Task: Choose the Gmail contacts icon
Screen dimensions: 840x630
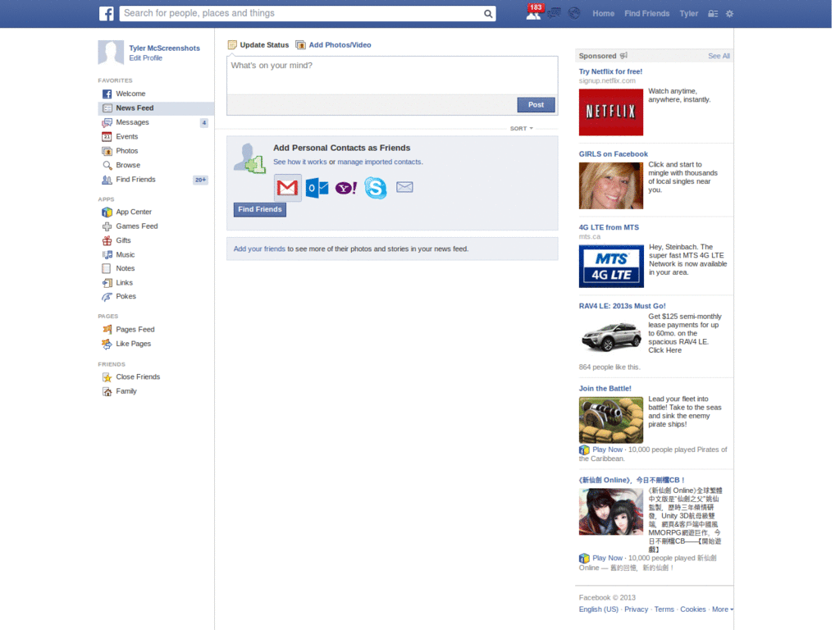Action: pos(288,188)
